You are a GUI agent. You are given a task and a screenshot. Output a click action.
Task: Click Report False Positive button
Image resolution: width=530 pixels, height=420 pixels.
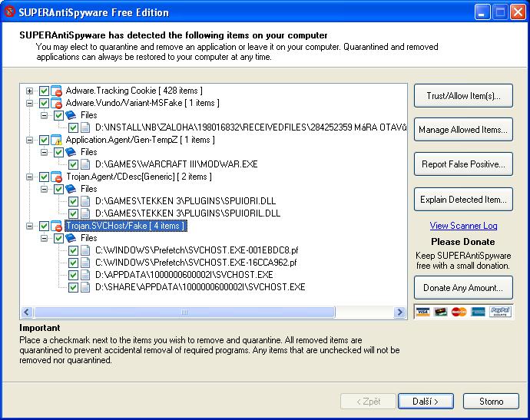click(463, 164)
